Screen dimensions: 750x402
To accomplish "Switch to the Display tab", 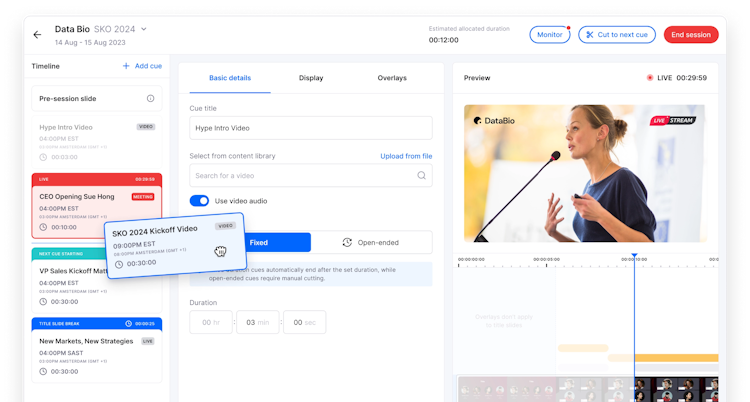I will coord(311,78).
